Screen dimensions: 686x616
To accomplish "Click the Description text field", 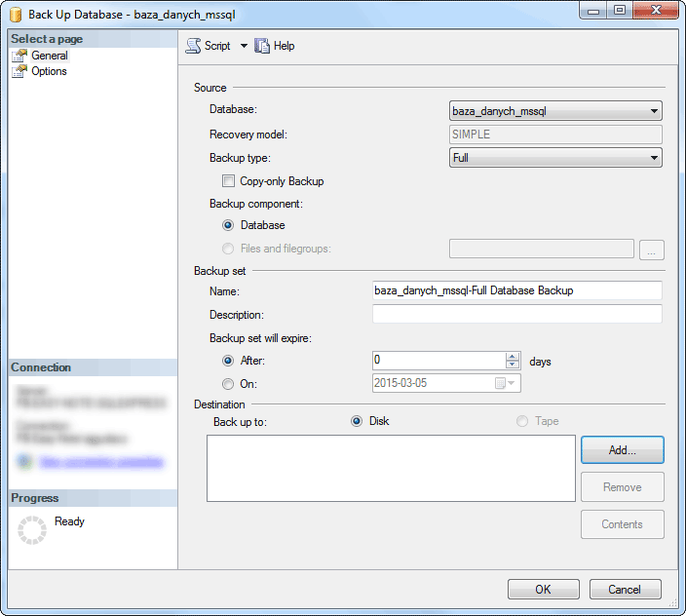I will [516, 314].
